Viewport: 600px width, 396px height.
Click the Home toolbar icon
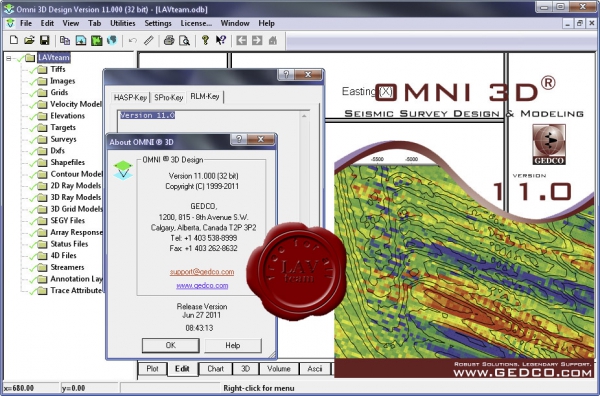(273, 40)
